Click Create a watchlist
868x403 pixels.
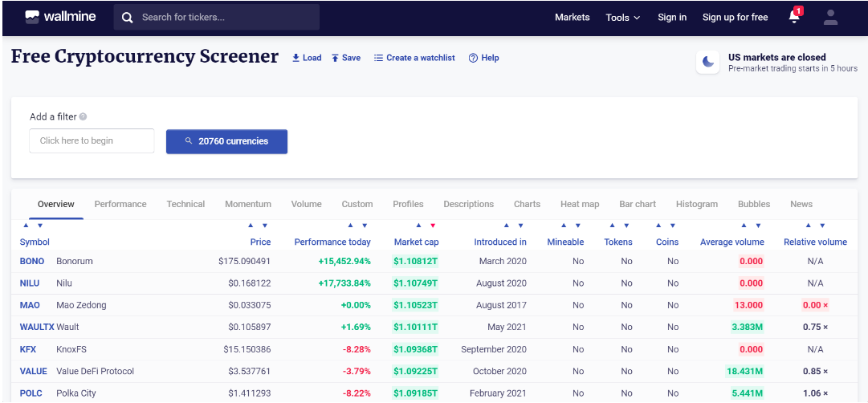(x=414, y=58)
